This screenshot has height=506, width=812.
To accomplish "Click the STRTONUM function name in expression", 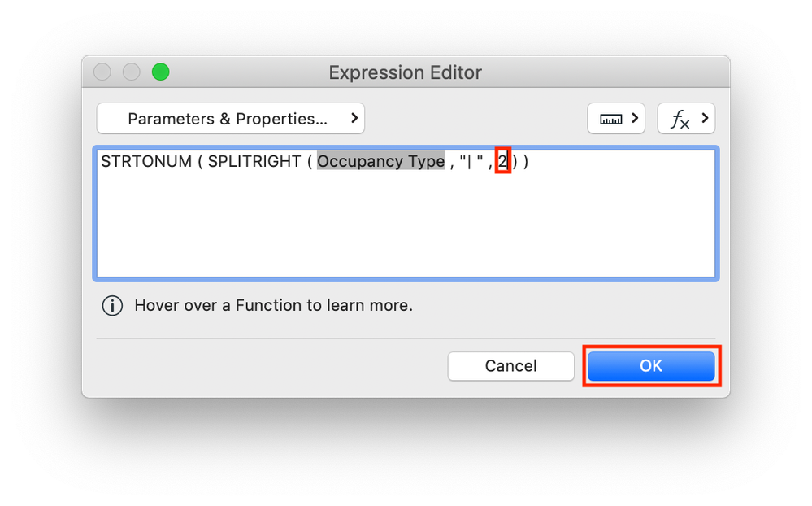I will (x=144, y=161).
